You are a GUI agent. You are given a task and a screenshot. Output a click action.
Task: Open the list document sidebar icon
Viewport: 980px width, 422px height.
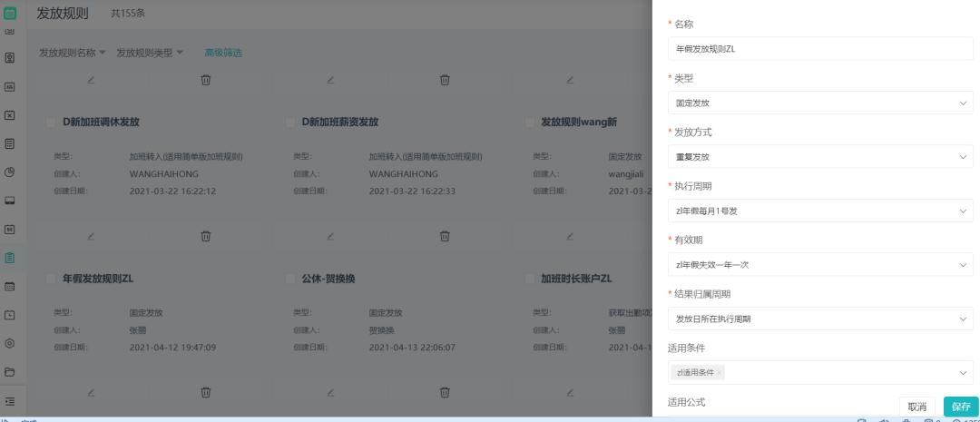pos(9,143)
